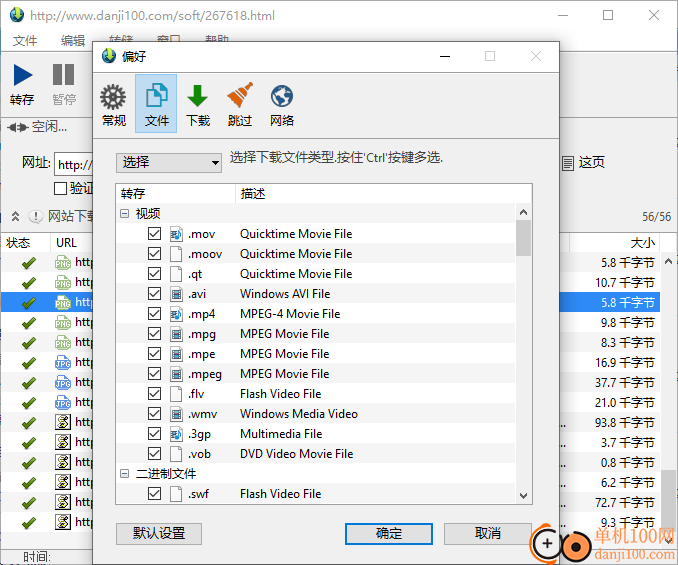Click the app globe icon in 偏好 title bar
The height and width of the screenshot is (565, 678).
point(109,56)
